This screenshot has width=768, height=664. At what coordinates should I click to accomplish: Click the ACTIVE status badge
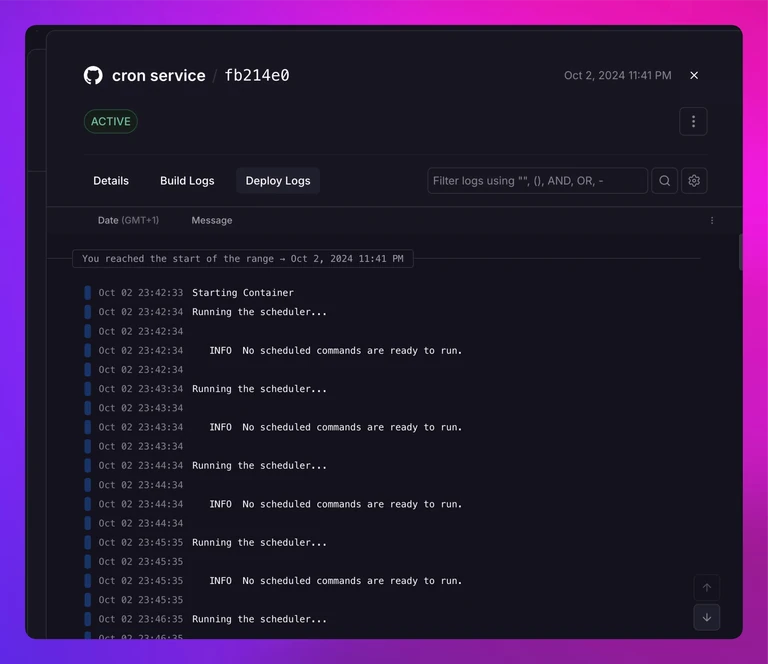(x=111, y=121)
